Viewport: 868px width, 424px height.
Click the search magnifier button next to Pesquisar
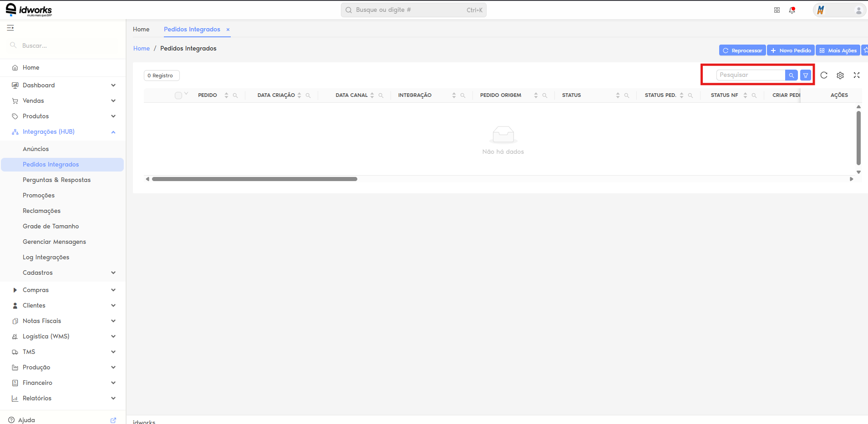[792, 76]
